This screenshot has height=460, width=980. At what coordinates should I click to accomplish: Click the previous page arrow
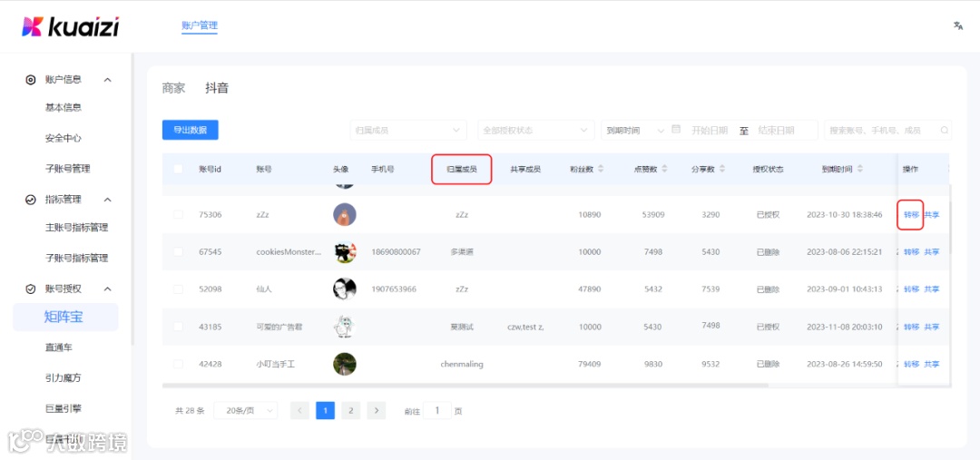tap(300, 411)
